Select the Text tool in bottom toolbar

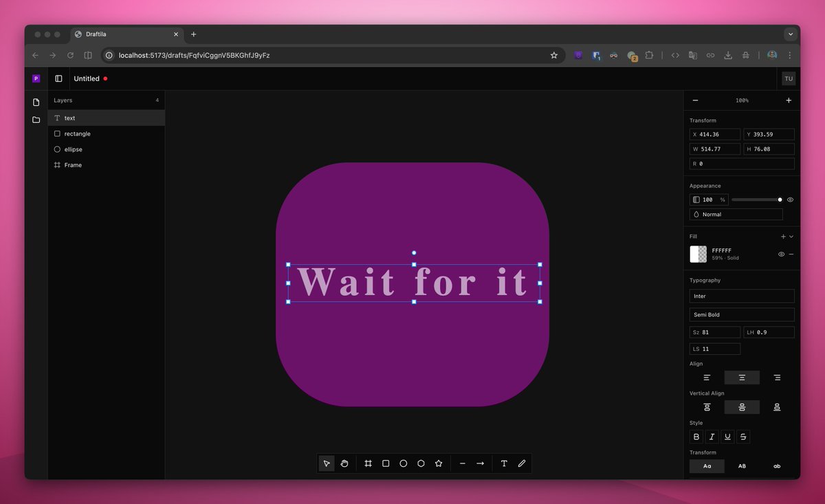pos(504,463)
